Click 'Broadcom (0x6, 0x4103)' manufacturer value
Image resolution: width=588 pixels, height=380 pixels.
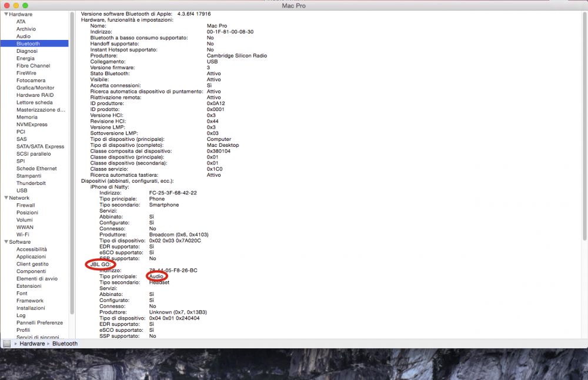(179, 234)
